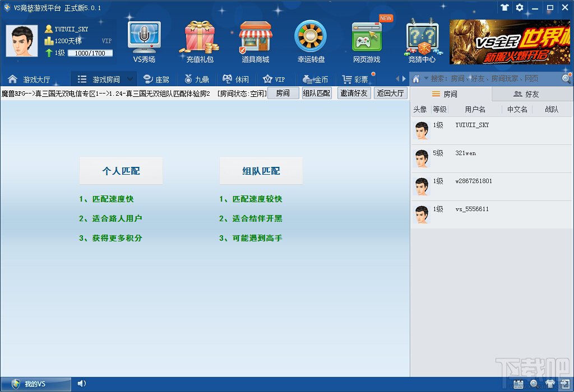Screen dimensions: 574x392
Task: Start 组队匹配 large button
Action: point(261,171)
